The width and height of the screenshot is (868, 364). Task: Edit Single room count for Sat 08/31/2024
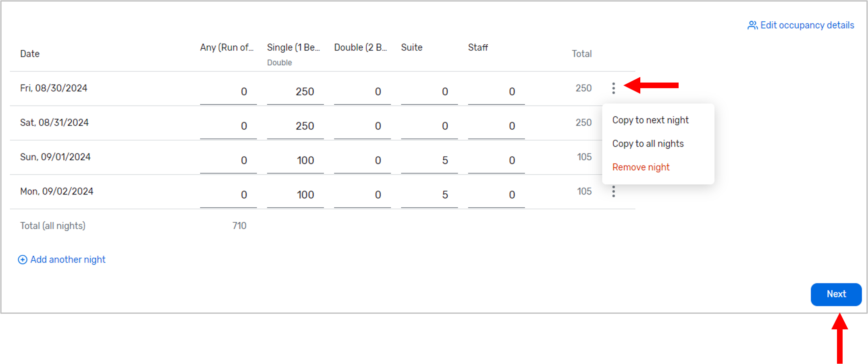coord(295,126)
